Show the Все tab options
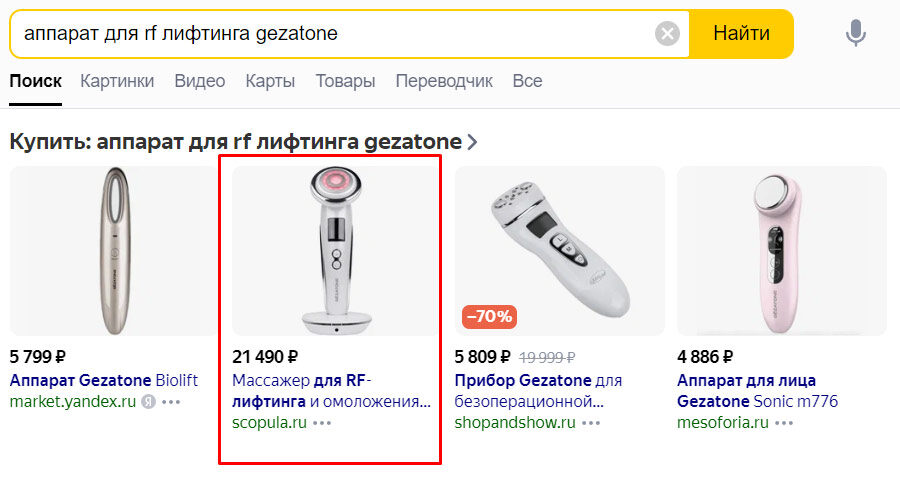The width and height of the screenshot is (900, 480). click(x=527, y=81)
